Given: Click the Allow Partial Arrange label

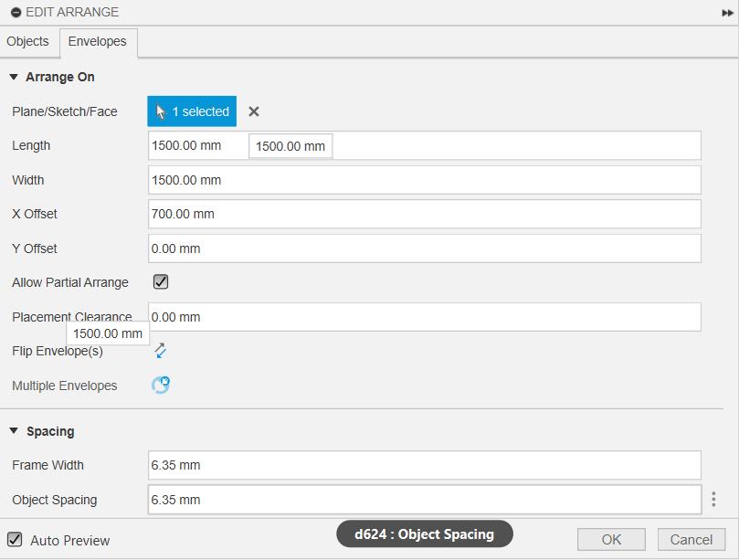Looking at the screenshot, I should (70, 282).
